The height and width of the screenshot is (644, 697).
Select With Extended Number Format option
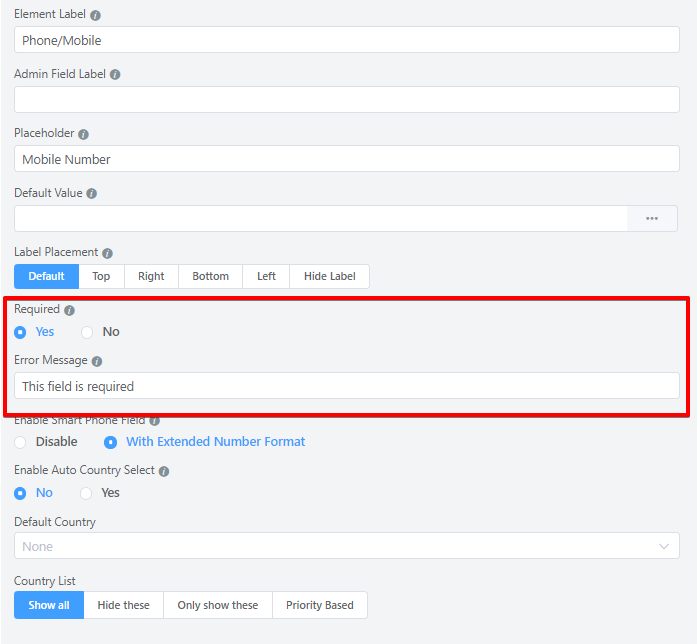click(x=111, y=442)
